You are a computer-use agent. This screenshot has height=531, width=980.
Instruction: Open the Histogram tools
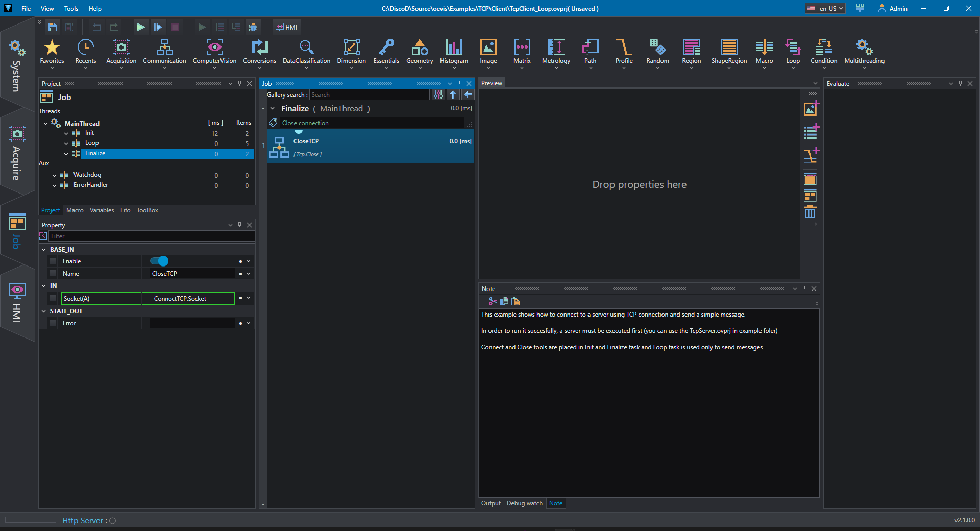tap(454, 52)
